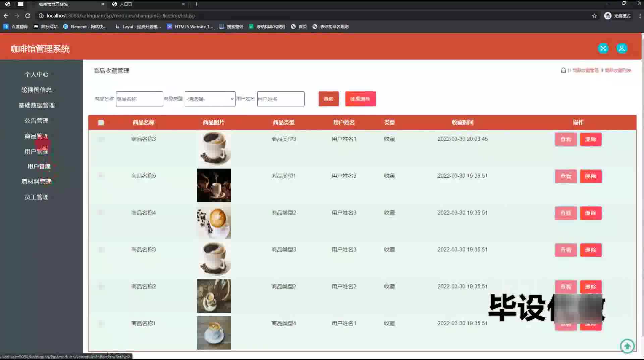Click the 商品收藏管理 breadcrumb link
This screenshot has height=360, width=644.
(585, 70)
